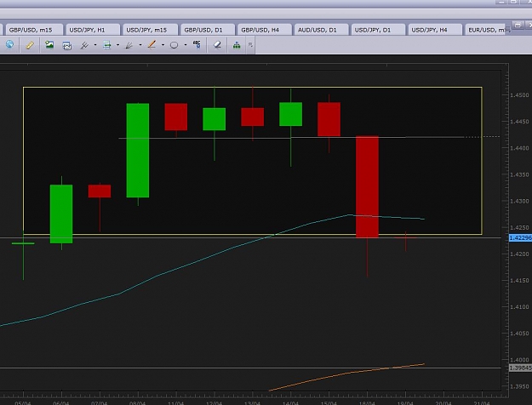Select the ellipse shape tool
Viewport: 532px width, 405px height.
pyautogui.click(x=174, y=45)
